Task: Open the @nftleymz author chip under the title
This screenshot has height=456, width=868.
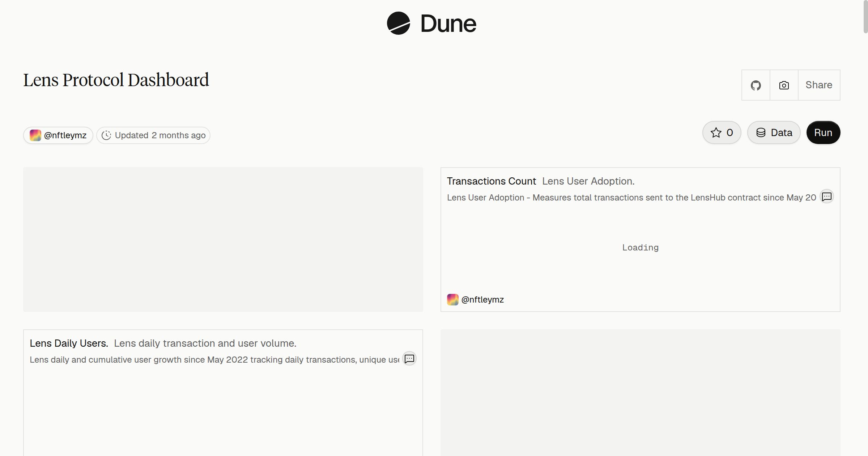Action: 58,135
